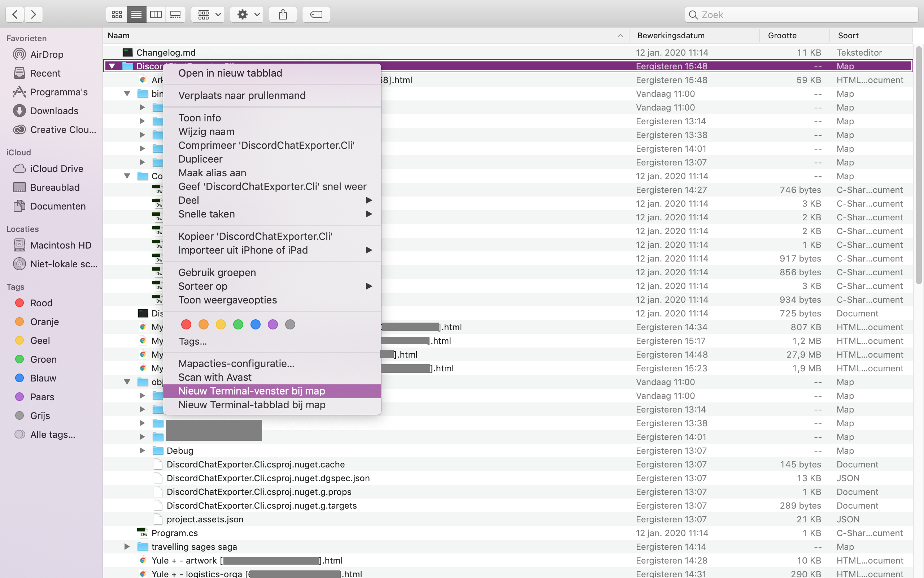
Task: Collapse the obj folder triangle
Action: 127,382
